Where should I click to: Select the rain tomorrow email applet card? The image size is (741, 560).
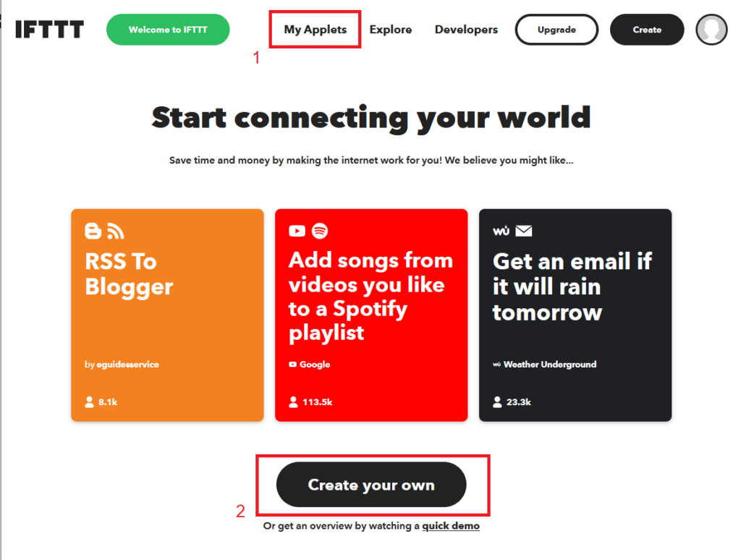[x=575, y=315]
